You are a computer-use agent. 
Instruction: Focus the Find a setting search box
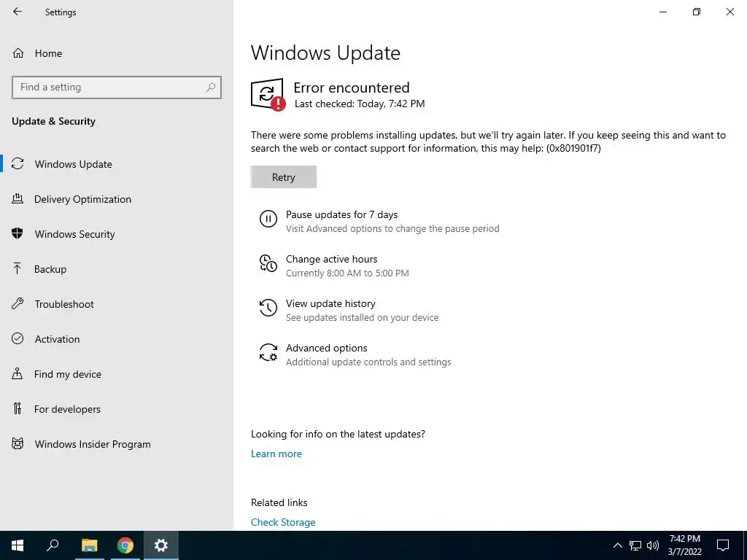click(x=116, y=87)
